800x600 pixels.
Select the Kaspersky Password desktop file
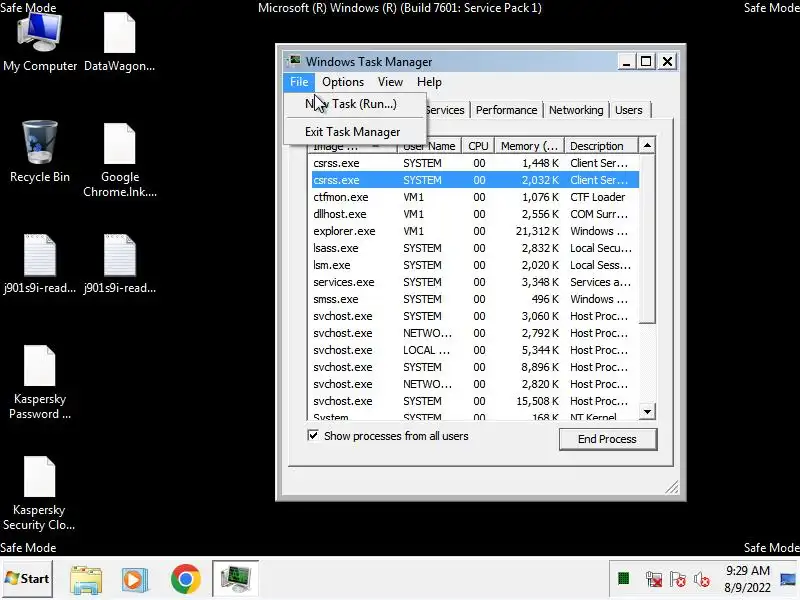click(40, 383)
